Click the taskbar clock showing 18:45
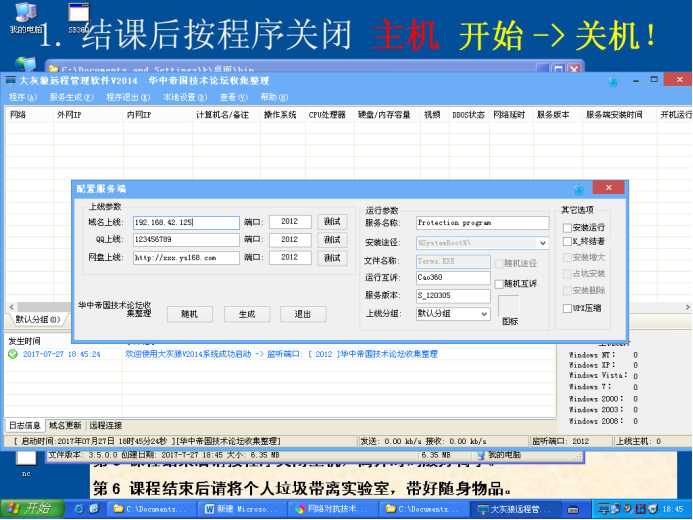The width and height of the screenshot is (693, 520). click(672, 509)
